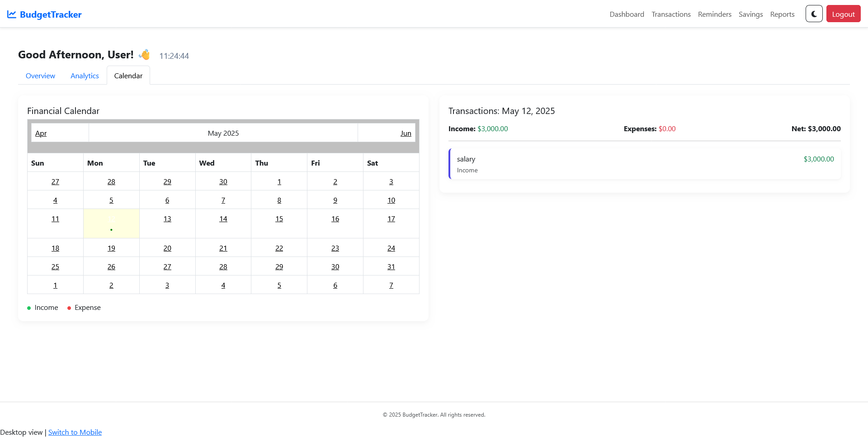
Task: Go to the Transactions page
Action: pyautogui.click(x=671, y=14)
